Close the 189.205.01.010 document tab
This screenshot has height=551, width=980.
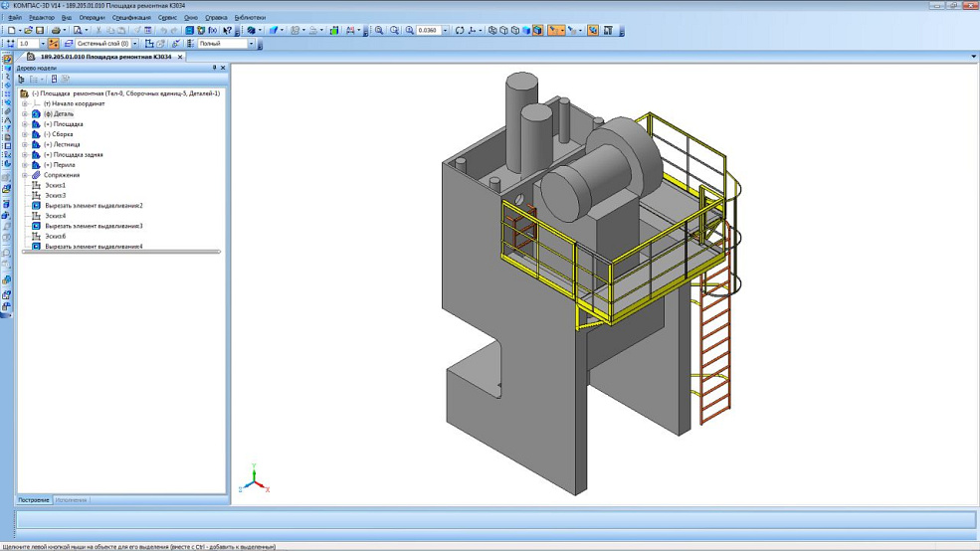(x=180, y=57)
